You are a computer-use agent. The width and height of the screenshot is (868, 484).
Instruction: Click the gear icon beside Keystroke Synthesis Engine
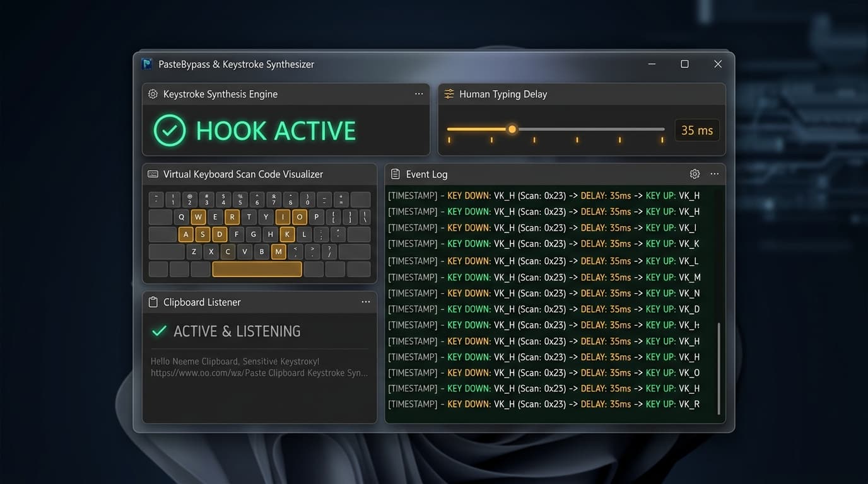click(x=153, y=94)
